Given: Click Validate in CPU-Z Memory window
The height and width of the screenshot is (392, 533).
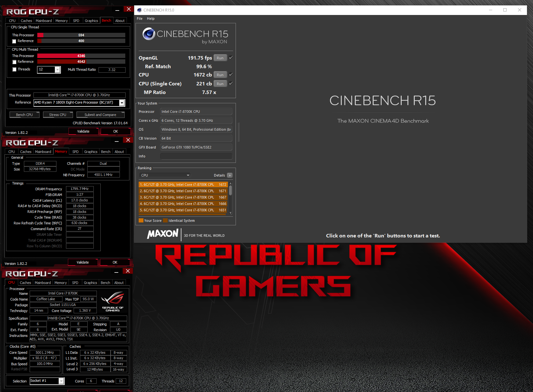Looking at the screenshot, I should pyautogui.click(x=83, y=262).
